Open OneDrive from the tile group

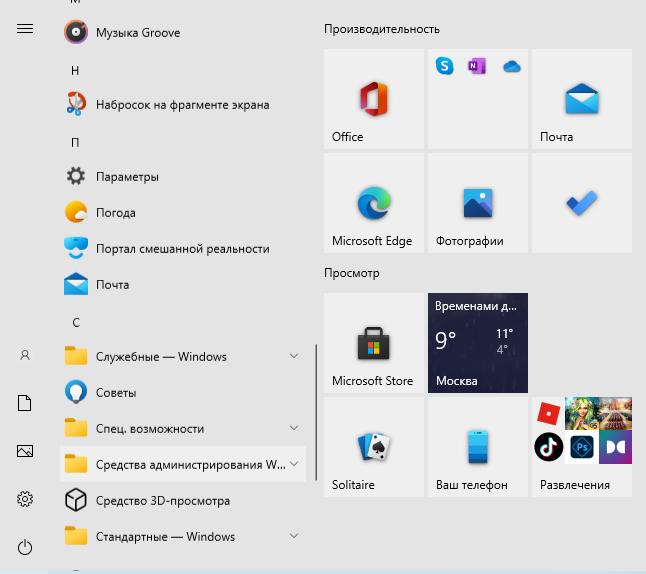512,66
